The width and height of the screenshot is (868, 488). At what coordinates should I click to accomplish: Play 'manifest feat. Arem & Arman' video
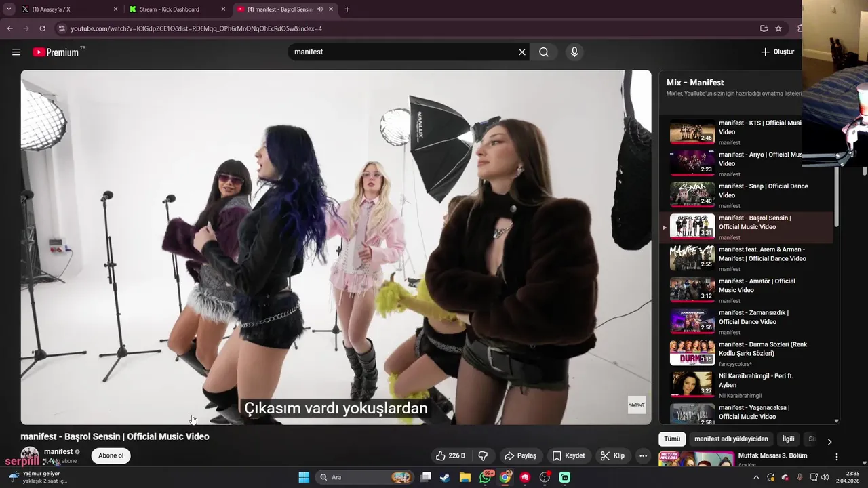(x=746, y=258)
